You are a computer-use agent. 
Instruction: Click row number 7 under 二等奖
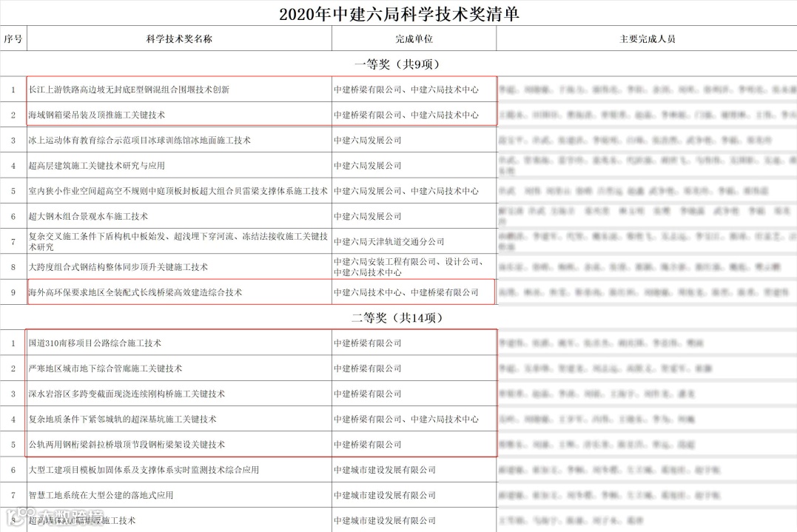(13, 496)
